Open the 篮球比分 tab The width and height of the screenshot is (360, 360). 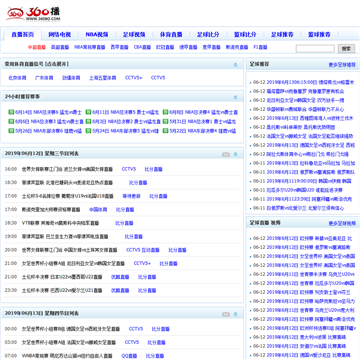point(245,35)
